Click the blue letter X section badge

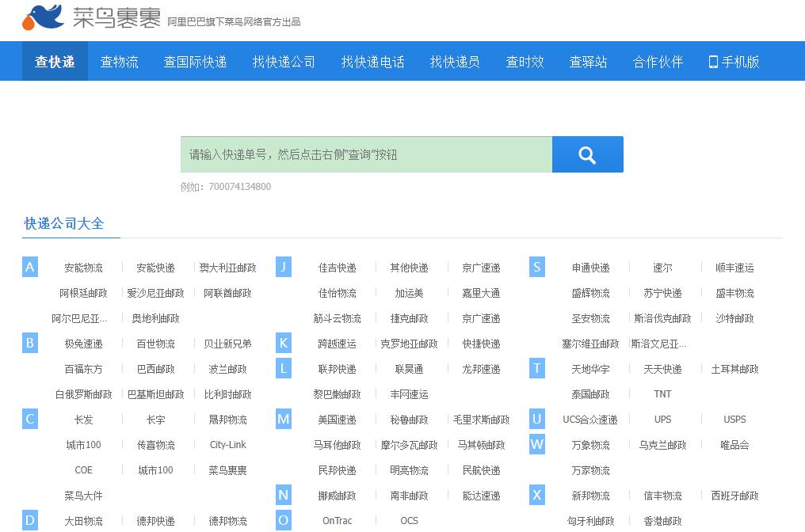coord(536,495)
